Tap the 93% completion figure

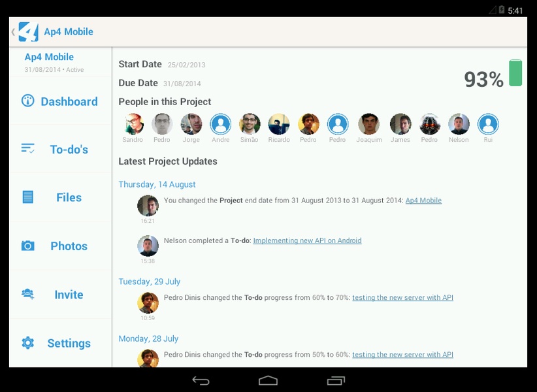click(x=483, y=80)
